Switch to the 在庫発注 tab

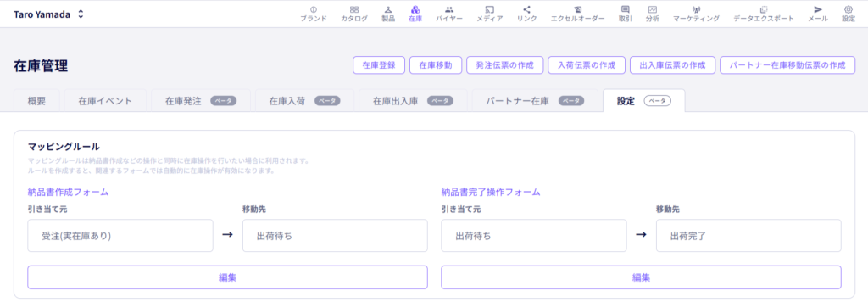pos(201,101)
